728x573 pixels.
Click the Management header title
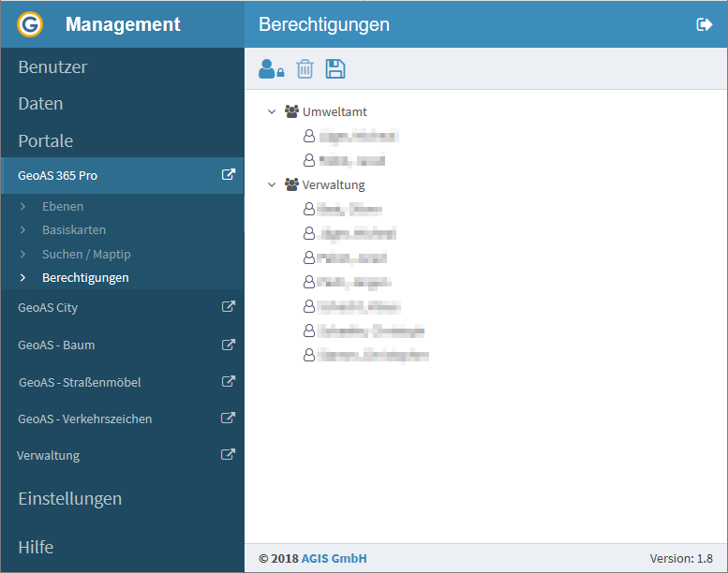coord(123,24)
